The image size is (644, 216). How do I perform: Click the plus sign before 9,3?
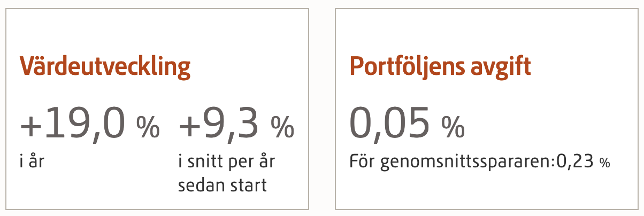tap(189, 126)
